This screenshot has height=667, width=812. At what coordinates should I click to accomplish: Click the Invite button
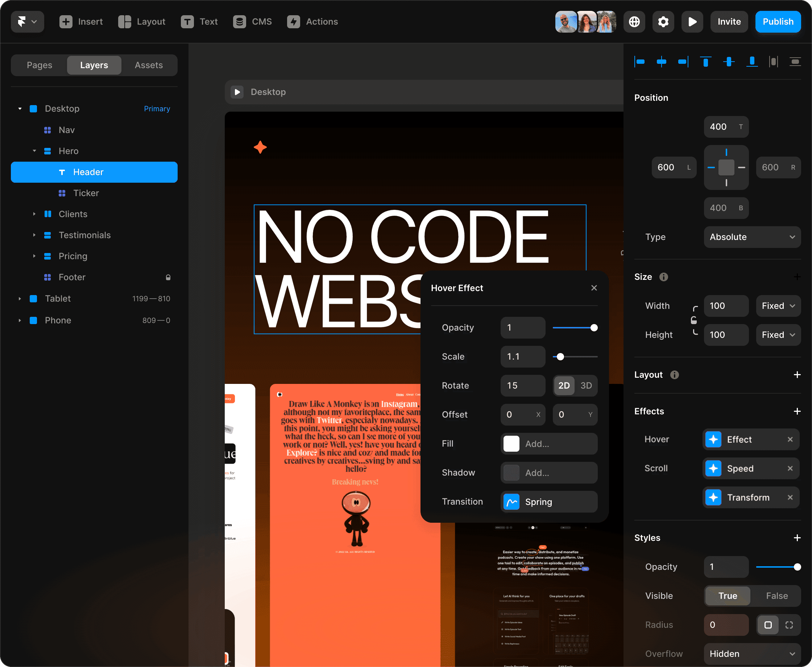729,21
